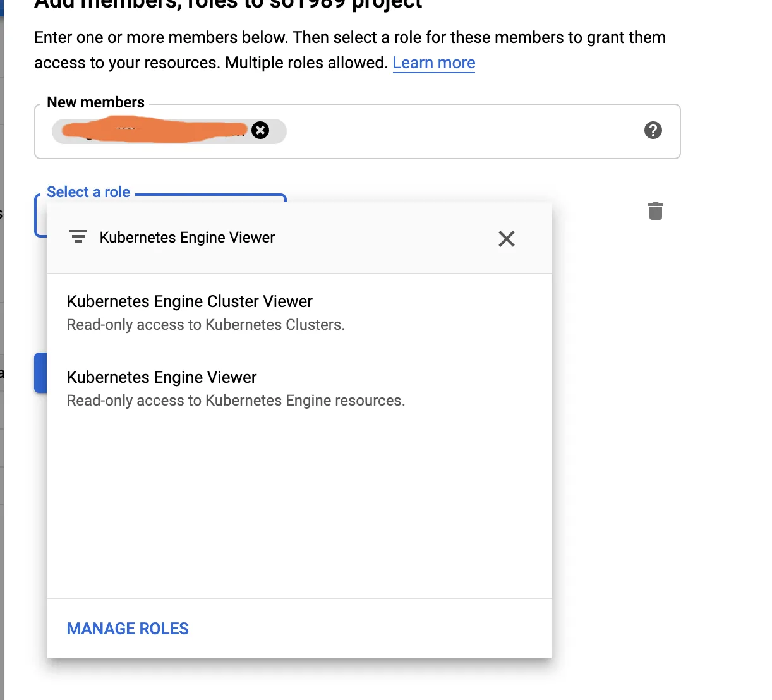
Task: Focus the role filter text field
Action: point(284,238)
